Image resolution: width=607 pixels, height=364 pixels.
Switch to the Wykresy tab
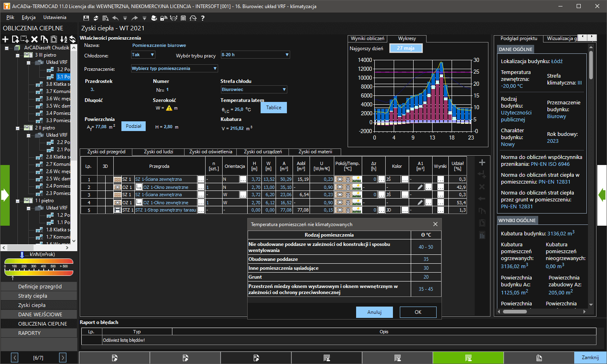pos(407,38)
